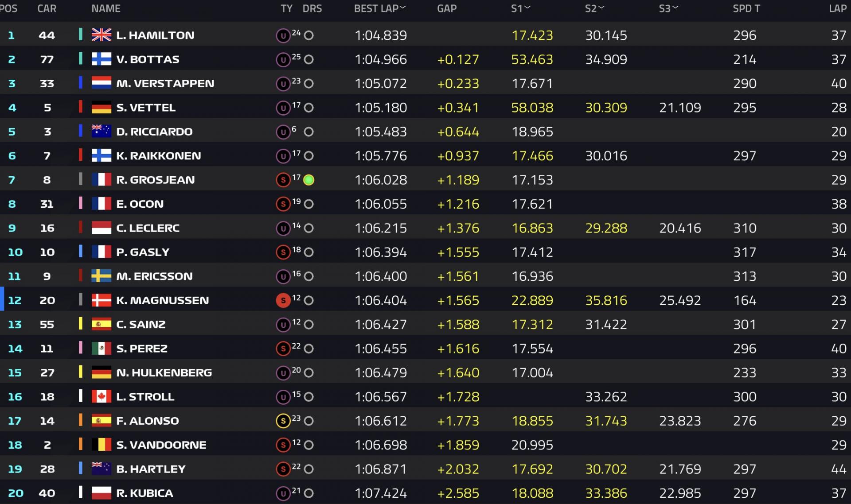Click the Canadian flag beside L. Stroll

(101, 396)
